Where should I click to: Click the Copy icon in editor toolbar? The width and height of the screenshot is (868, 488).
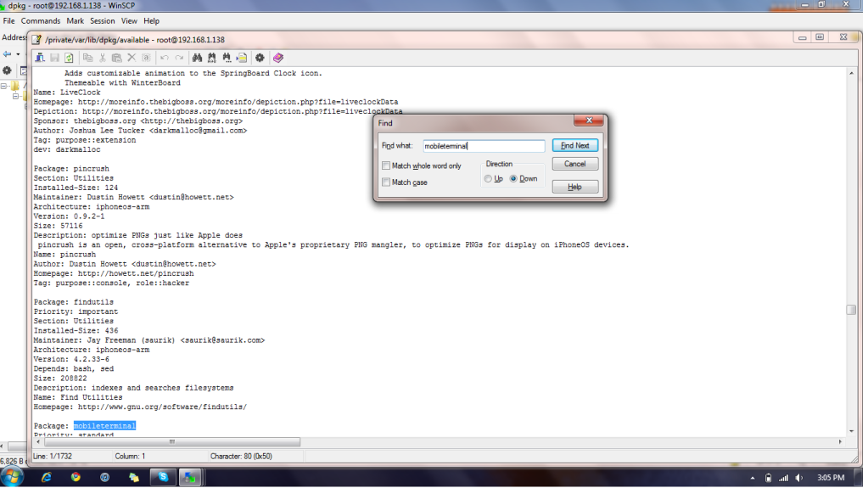87,58
